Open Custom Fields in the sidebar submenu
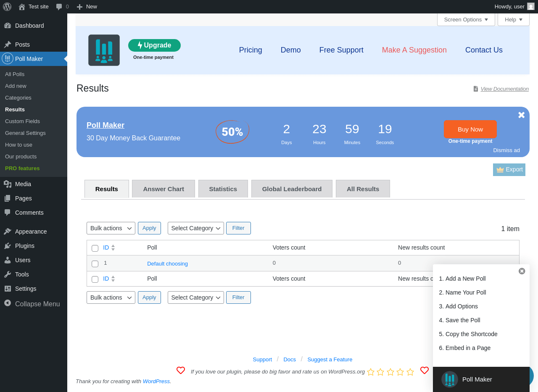The image size is (538, 392). pos(22,121)
